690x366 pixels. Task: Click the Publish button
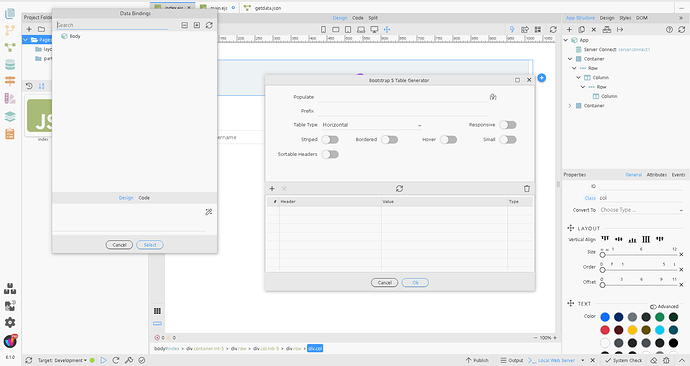(477, 360)
